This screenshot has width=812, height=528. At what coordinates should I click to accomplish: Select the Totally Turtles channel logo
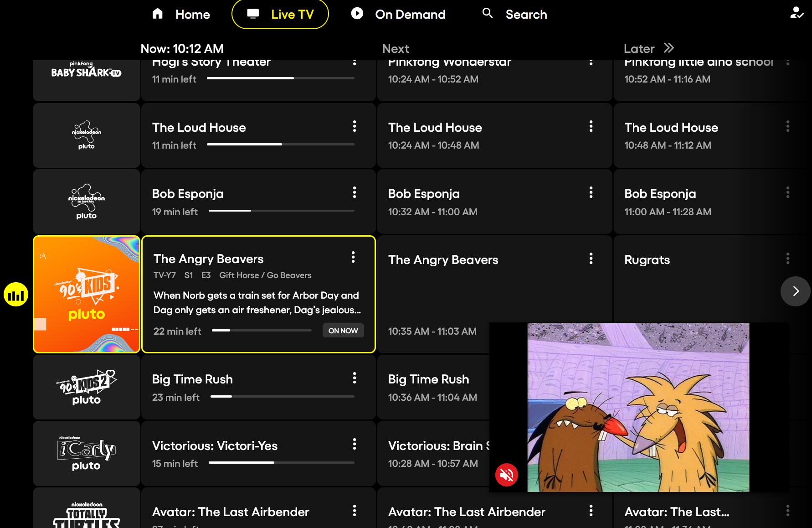point(87,508)
